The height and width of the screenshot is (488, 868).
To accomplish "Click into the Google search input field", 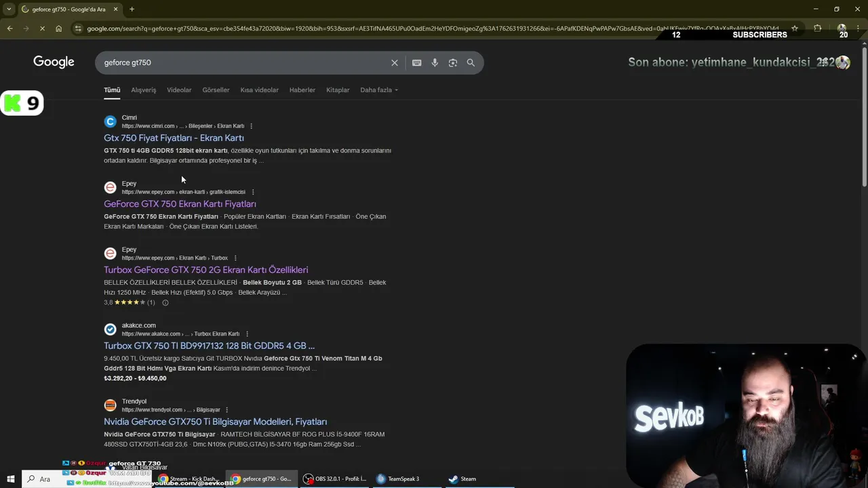I will [244, 62].
